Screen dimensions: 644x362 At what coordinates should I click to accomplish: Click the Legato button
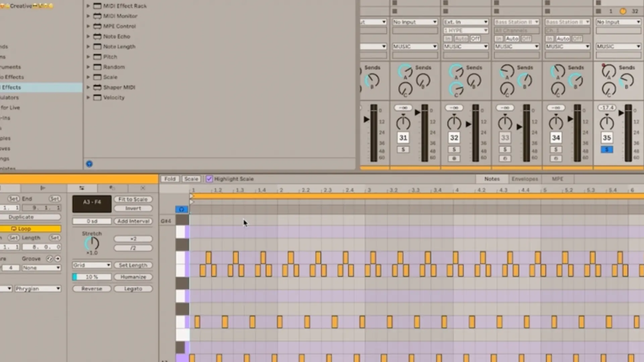click(x=133, y=289)
